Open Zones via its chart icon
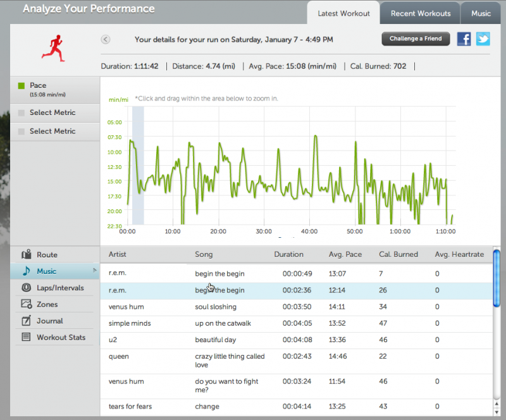The height and width of the screenshot is (420, 506). click(26, 304)
